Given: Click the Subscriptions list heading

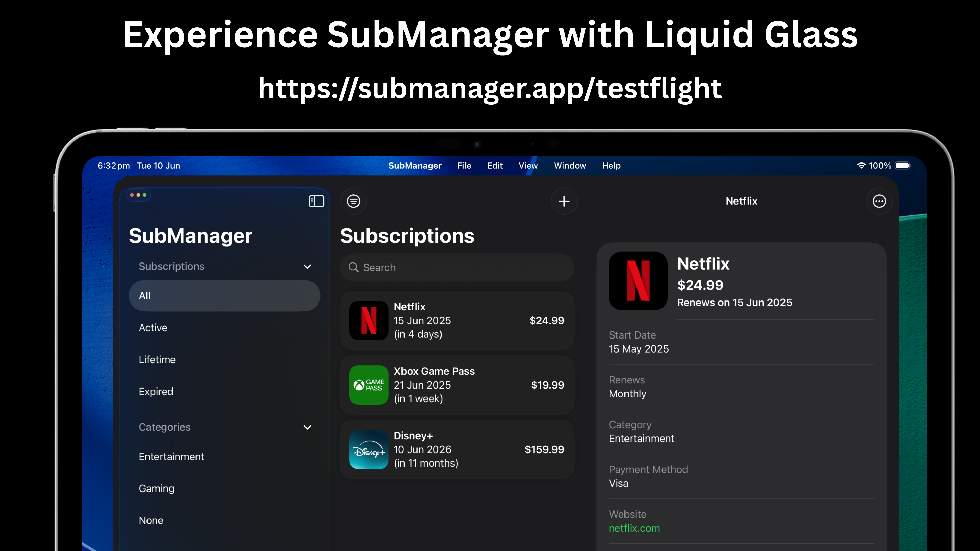Looking at the screenshot, I should tap(408, 236).
